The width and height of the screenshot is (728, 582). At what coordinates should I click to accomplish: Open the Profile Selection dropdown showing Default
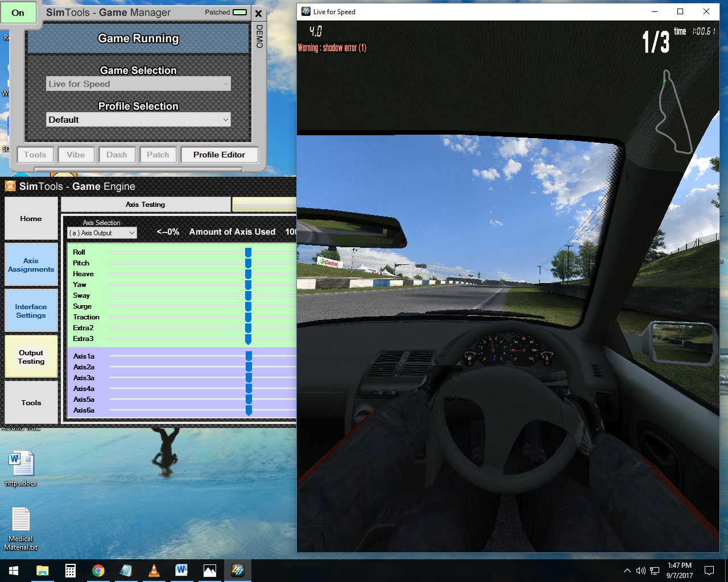tap(138, 119)
